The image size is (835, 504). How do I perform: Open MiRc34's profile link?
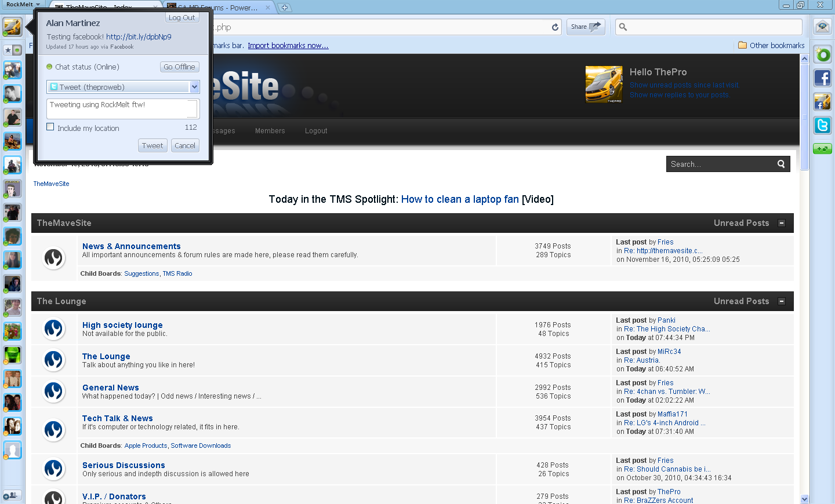(x=669, y=352)
